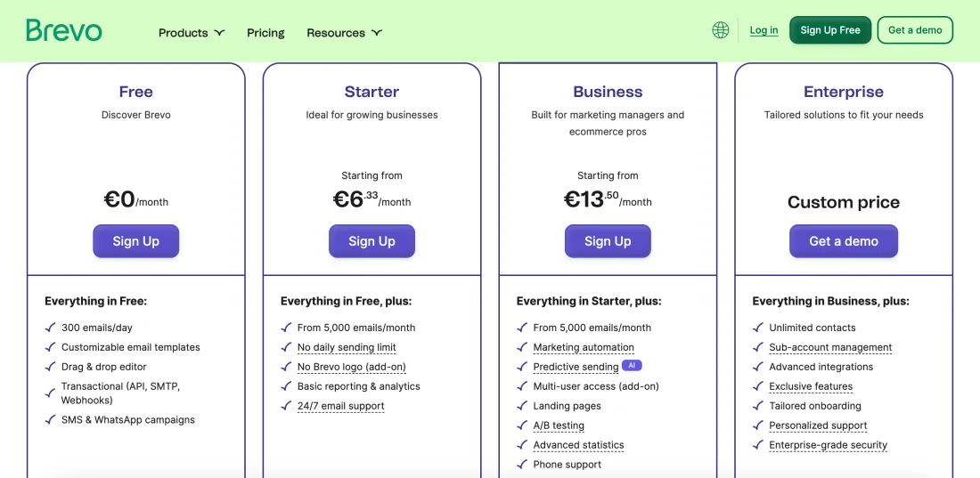Click the 24/7 email support link
Image resolution: width=980 pixels, height=478 pixels.
click(x=340, y=406)
